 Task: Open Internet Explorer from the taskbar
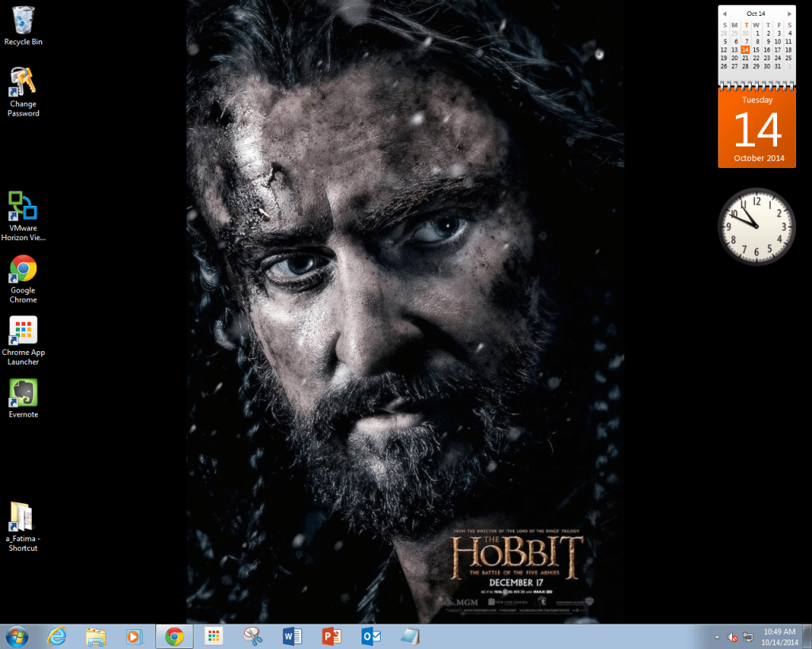click(x=57, y=636)
